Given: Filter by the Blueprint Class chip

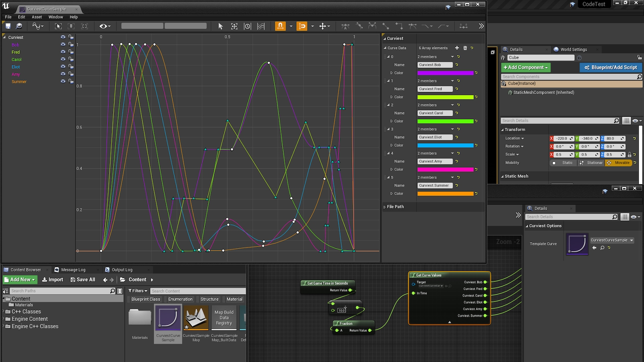Looking at the screenshot, I should tap(146, 299).
